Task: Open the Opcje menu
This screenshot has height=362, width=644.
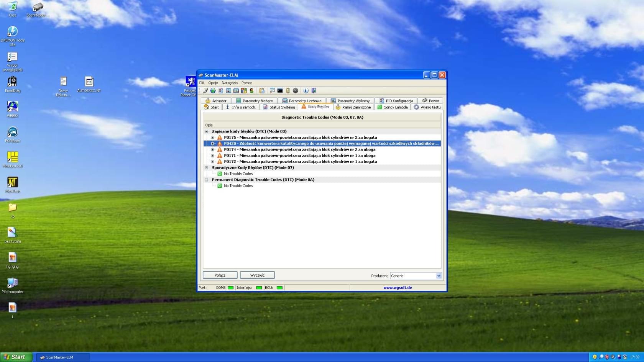Action: [x=213, y=83]
